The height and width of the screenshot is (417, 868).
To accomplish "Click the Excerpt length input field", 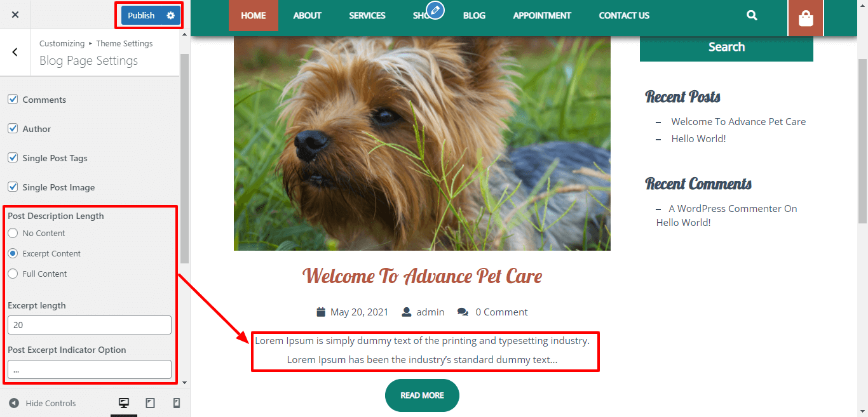I will [90, 325].
